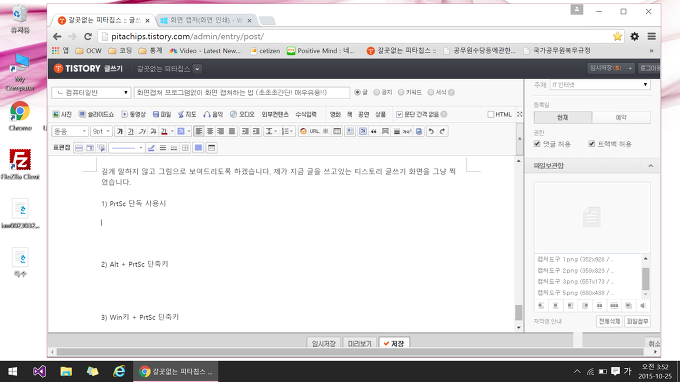Align text left in the editor toolbar
Image resolution: width=680 pixels, height=382 pixels.
[199, 131]
